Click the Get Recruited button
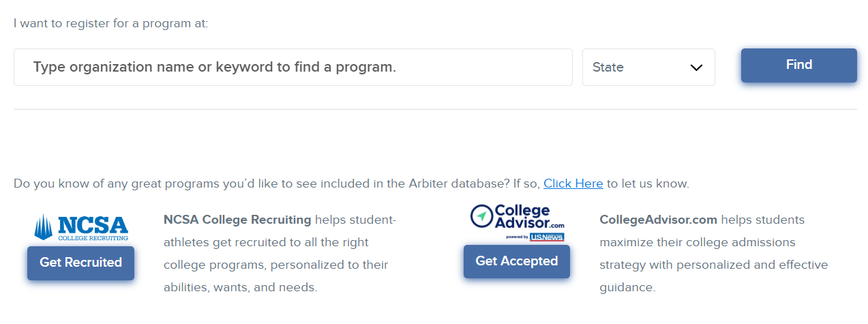 80,263
